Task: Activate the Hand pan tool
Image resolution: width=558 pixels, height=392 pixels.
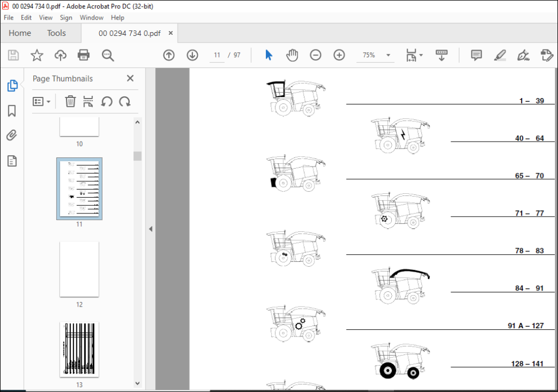Action: click(x=292, y=55)
